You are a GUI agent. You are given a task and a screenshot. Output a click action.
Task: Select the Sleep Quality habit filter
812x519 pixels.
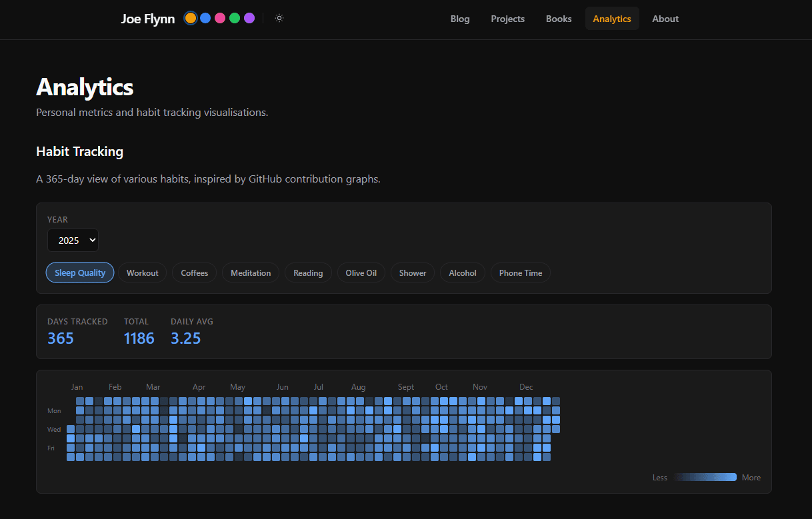80,272
